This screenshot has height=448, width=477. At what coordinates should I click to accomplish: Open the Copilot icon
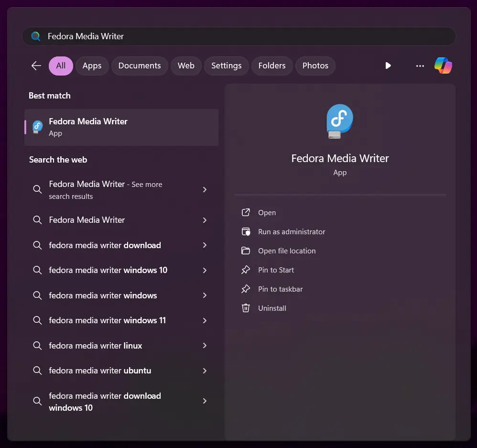pyautogui.click(x=443, y=66)
